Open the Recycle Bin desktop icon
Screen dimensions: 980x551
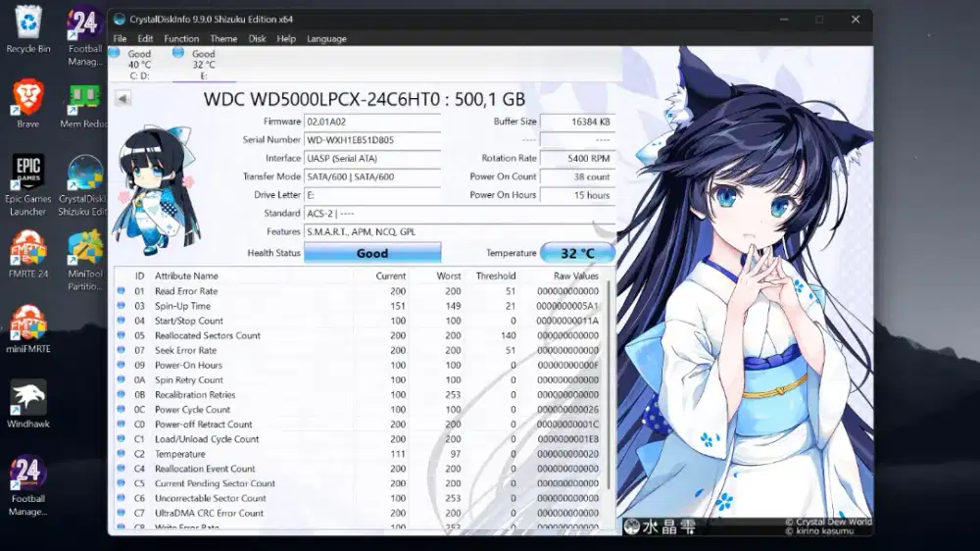(28, 30)
